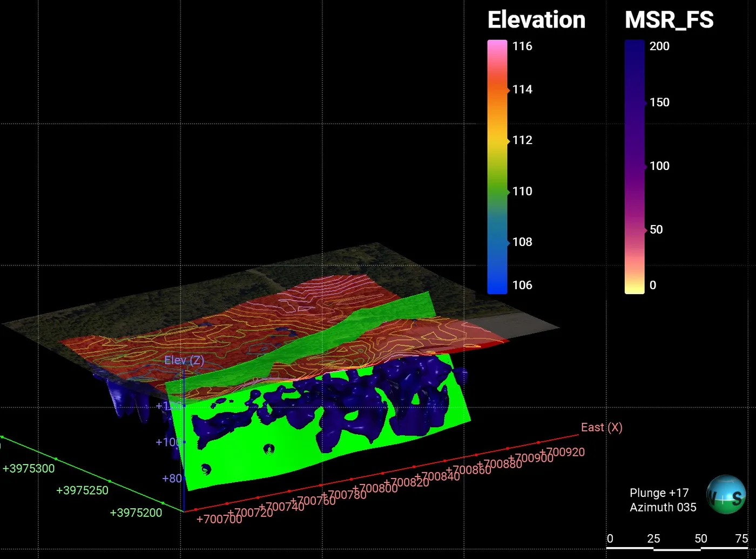Screen dimensions: 756x559
Task: Click the Elevation color ramp bar
Action: coord(497,167)
